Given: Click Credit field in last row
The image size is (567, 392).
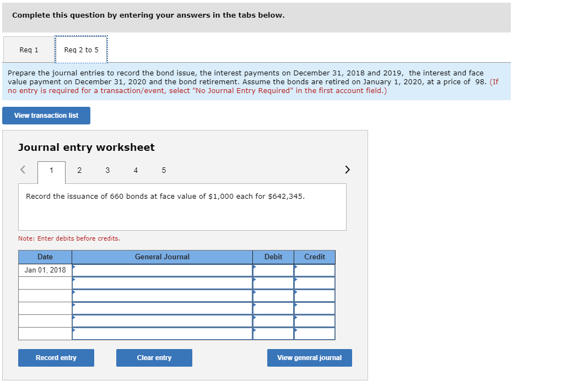Looking at the screenshot, I should click(315, 334).
